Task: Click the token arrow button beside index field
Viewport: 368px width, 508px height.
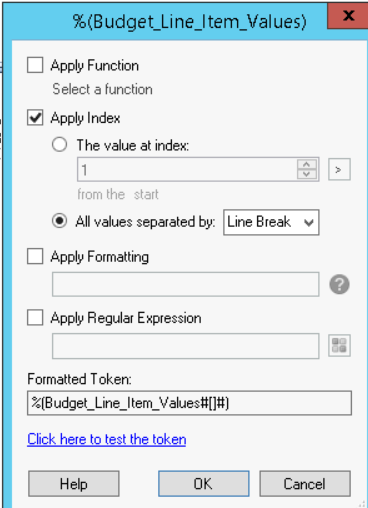Action: tap(339, 170)
